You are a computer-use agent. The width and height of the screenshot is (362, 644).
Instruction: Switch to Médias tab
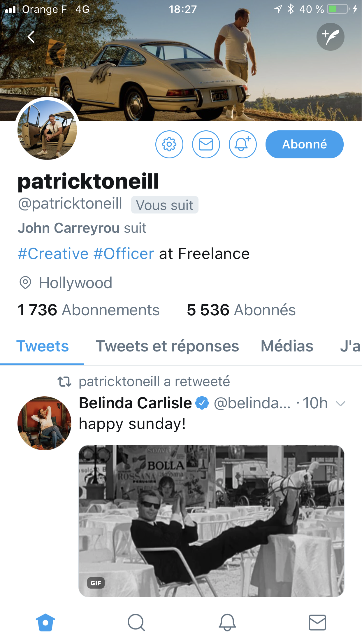(287, 346)
